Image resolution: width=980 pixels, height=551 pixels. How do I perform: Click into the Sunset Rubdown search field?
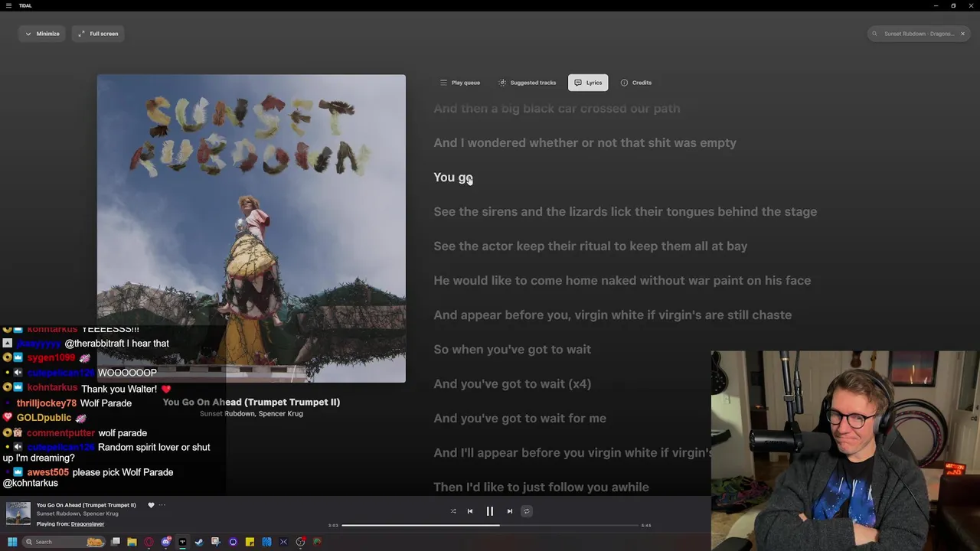[x=919, y=34]
